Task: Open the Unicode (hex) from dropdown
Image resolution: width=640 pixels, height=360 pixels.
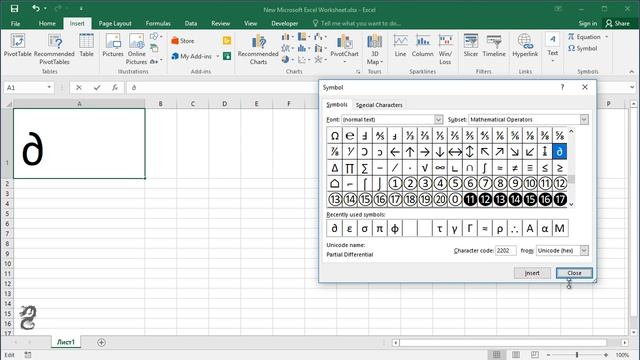Action: 584,251
